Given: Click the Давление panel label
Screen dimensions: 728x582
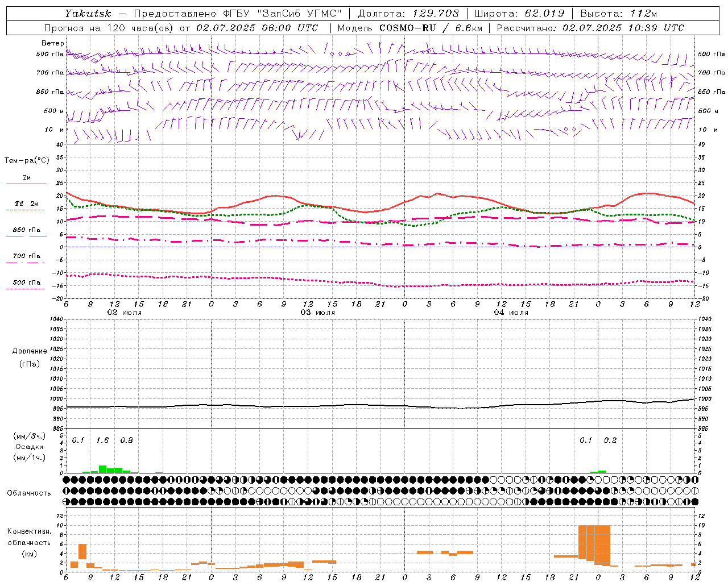Looking at the screenshot, I should [30, 351].
